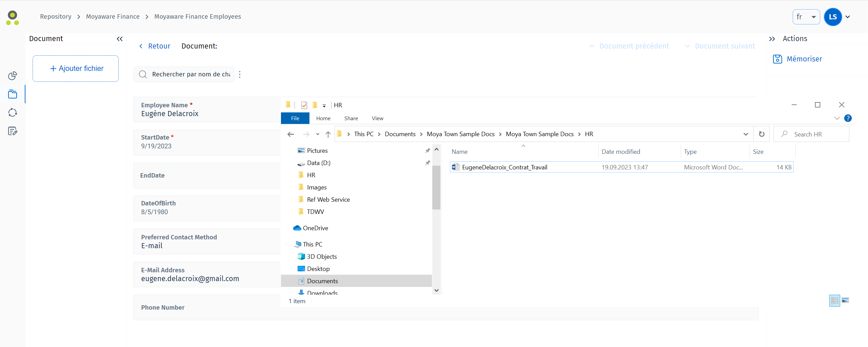The width and height of the screenshot is (868, 347).
Task: Click the Ajouter fichier button
Action: coord(76,69)
